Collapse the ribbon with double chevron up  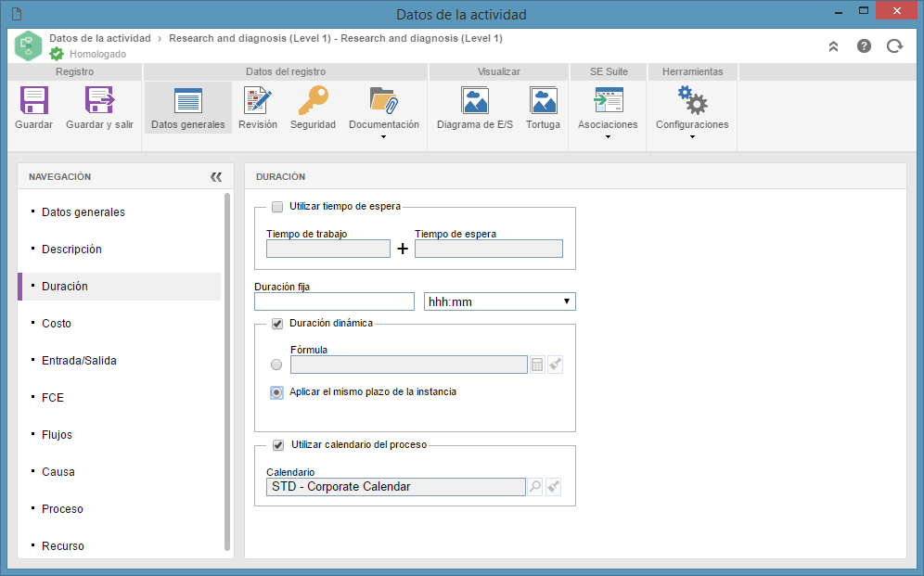tap(833, 46)
